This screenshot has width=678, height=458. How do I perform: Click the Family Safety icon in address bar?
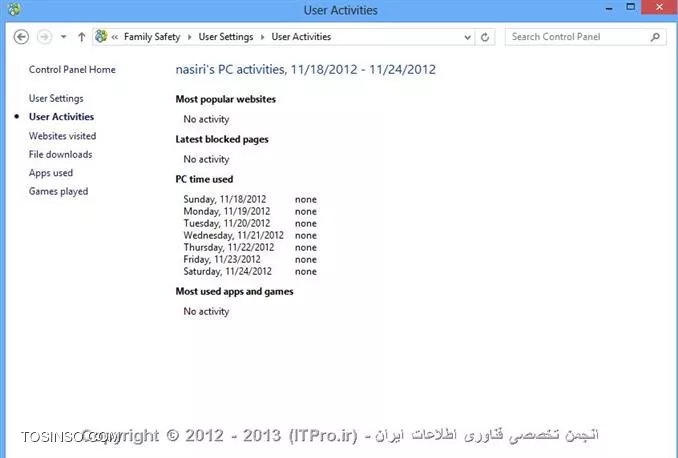click(x=101, y=36)
